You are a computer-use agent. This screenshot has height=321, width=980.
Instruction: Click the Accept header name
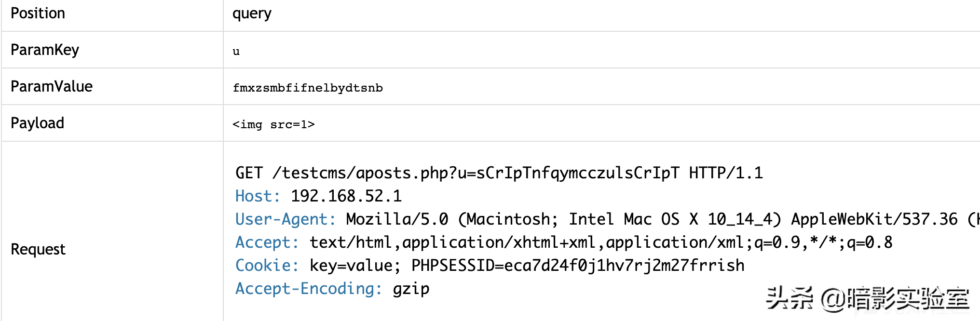pos(267,242)
